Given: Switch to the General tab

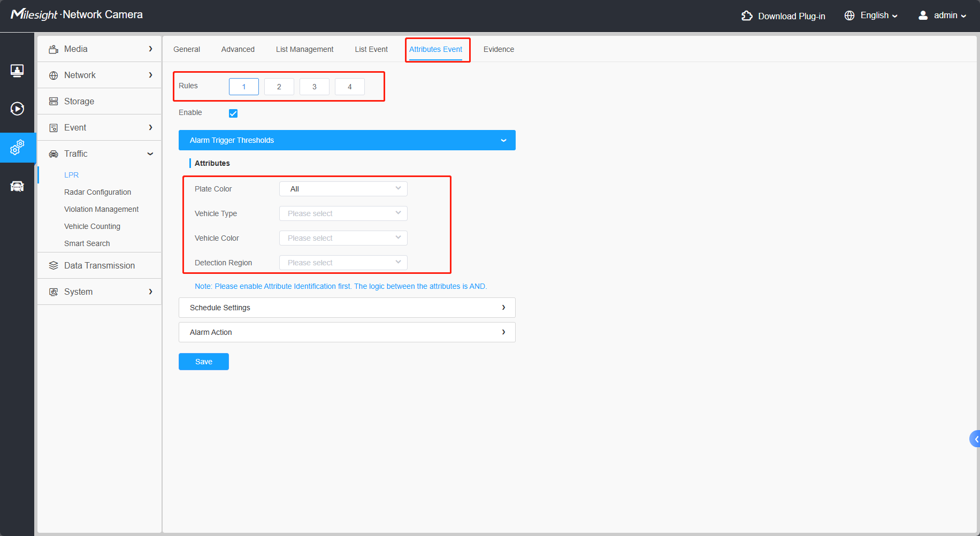Looking at the screenshot, I should pos(187,49).
